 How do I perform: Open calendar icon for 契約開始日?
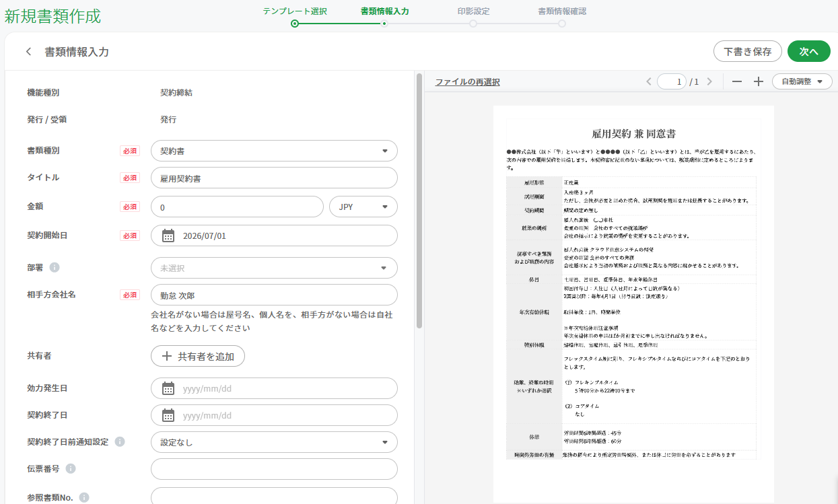(x=168, y=236)
